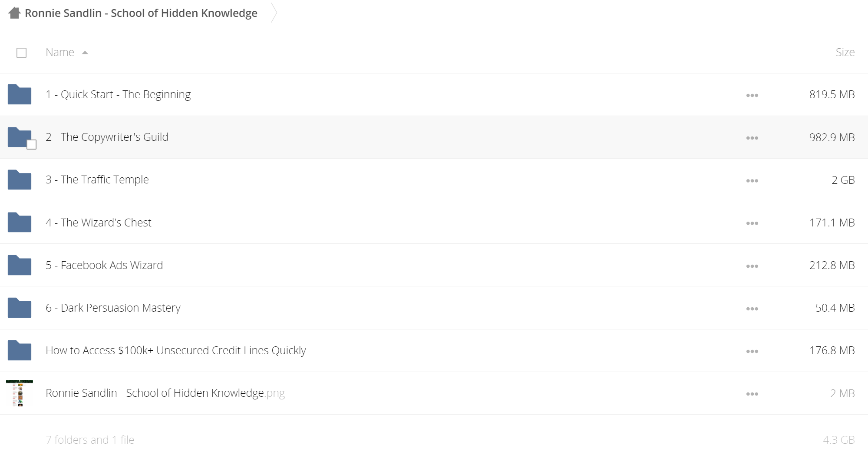The width and height of the screenshot is (868, 462).
Task: Open the 1 - Quick Start - The Beginning folder
Action: point(118,94)
